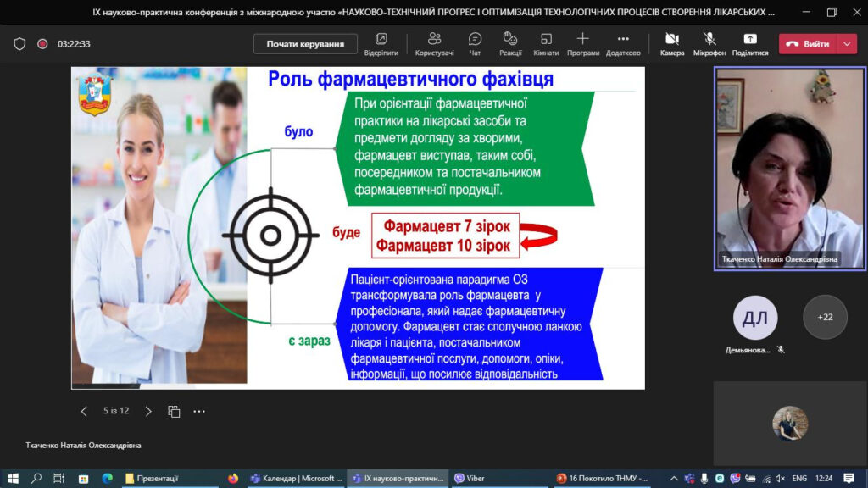The width and height of the screenshot is (868, 488).
Task: Go to the previous slide
Action: (84, 411)
